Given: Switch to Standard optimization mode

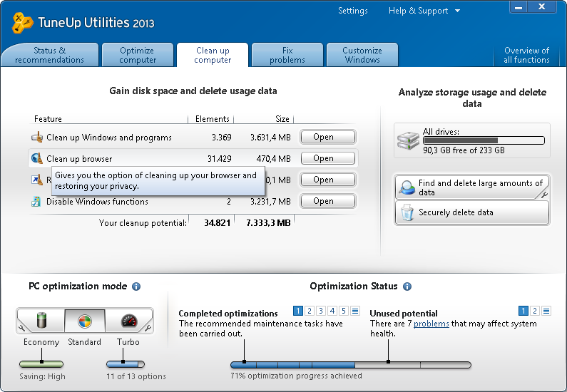Looking at the screenshot, I should (x=85, y=321).
